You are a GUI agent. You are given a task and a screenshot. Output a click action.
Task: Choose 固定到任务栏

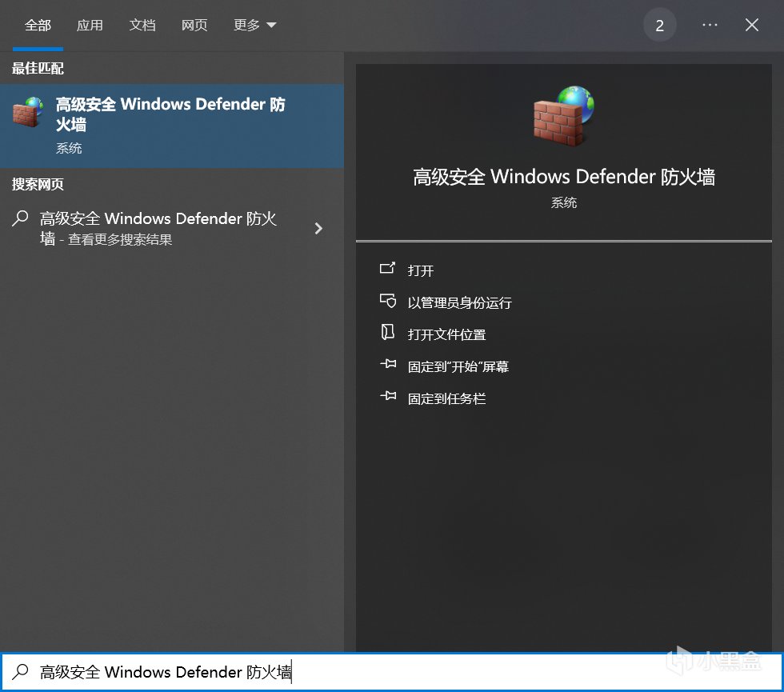coord(446,398)
